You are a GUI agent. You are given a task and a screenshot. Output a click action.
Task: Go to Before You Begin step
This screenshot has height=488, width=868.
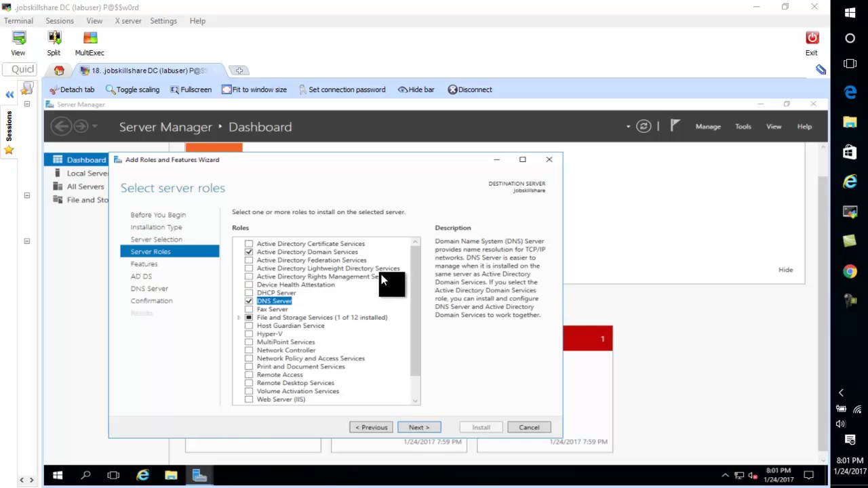[158, 215]
